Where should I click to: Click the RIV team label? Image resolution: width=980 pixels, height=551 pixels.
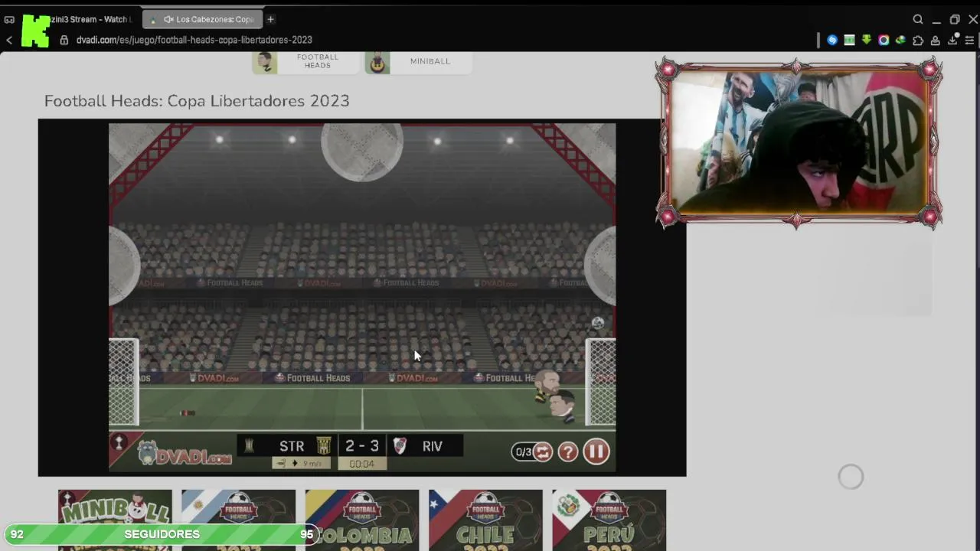(433, 446)
